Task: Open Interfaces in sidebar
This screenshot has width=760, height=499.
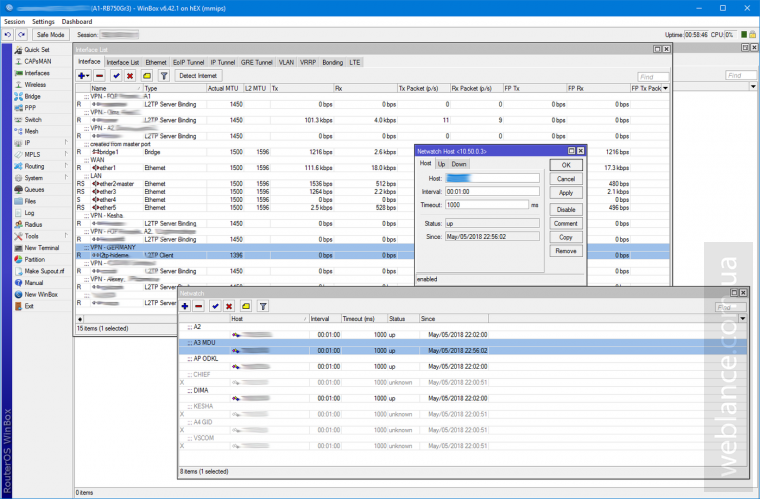Action: [x=37, y=73]
